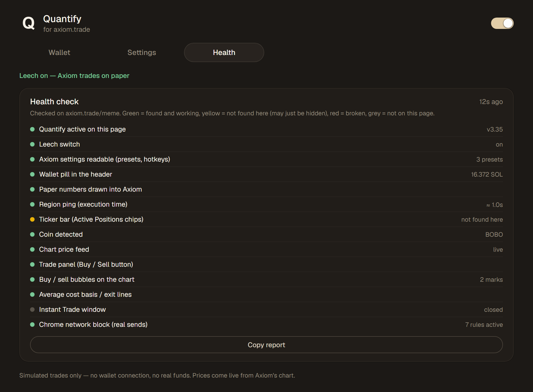Select the Health tab
The image size is (533, 392).
coord(224,52)
